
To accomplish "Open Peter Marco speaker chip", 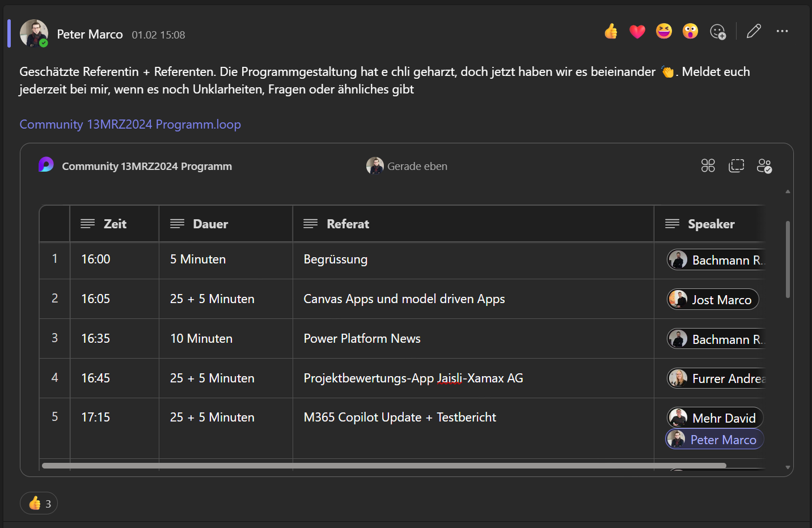I will [714, 439].
